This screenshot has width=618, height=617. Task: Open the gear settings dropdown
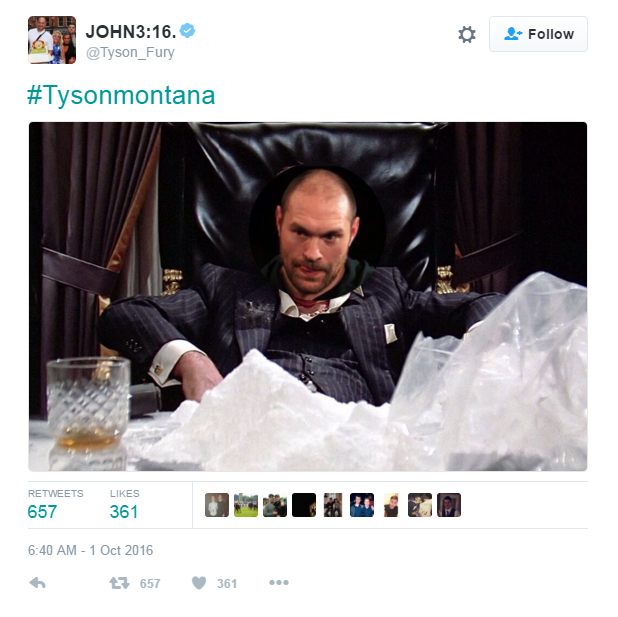tap(467, 34)
